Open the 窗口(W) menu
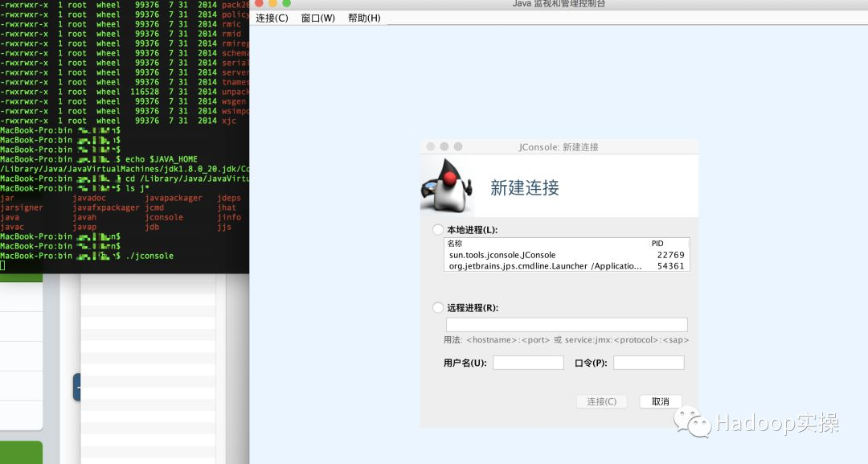The image size is (868, 464). point(317,18)
